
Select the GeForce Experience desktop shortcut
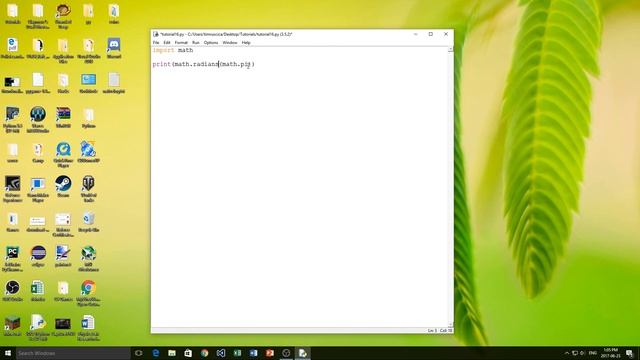(13, 189)
